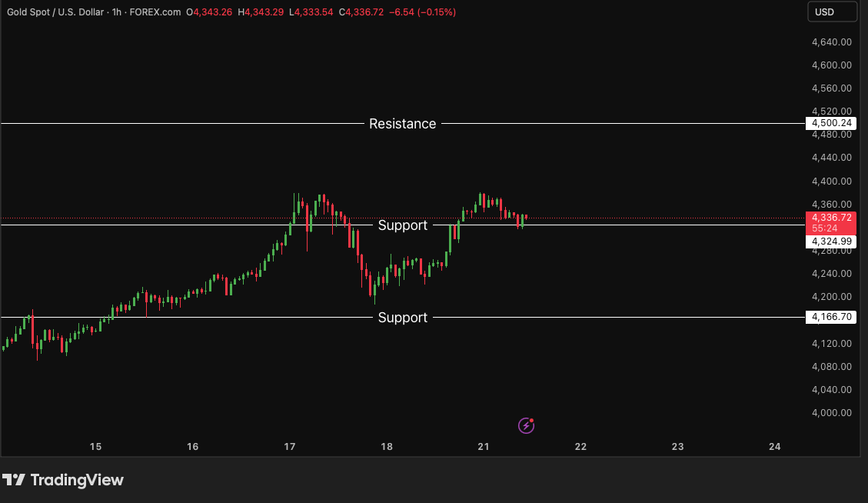The height and width of the screenshot is (503, 868).
Task: Click date 24 on the time axis
Action: click(x=775, y=446)
